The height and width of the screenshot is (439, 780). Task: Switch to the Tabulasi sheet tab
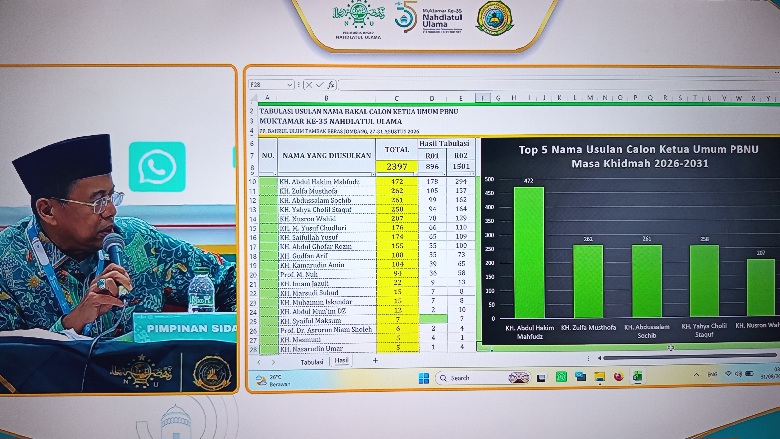(312, 362)
